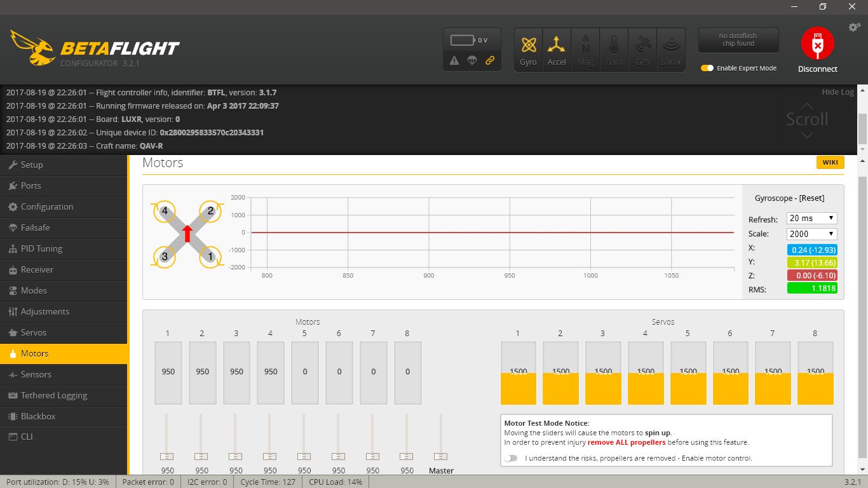
Task: Click the Sonar sensor icon
Action: pos(671,50)
